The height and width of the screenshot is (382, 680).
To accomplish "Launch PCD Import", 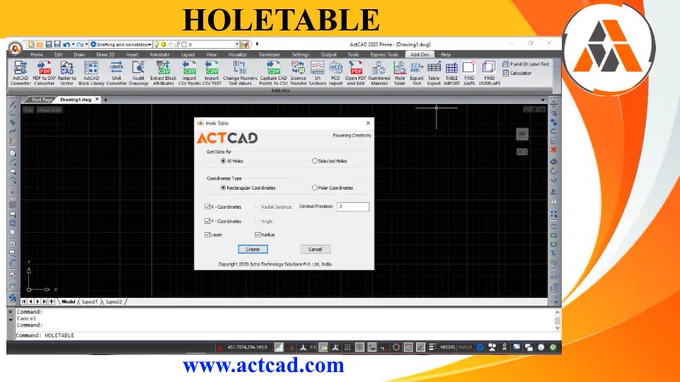I will coord(336,73).
